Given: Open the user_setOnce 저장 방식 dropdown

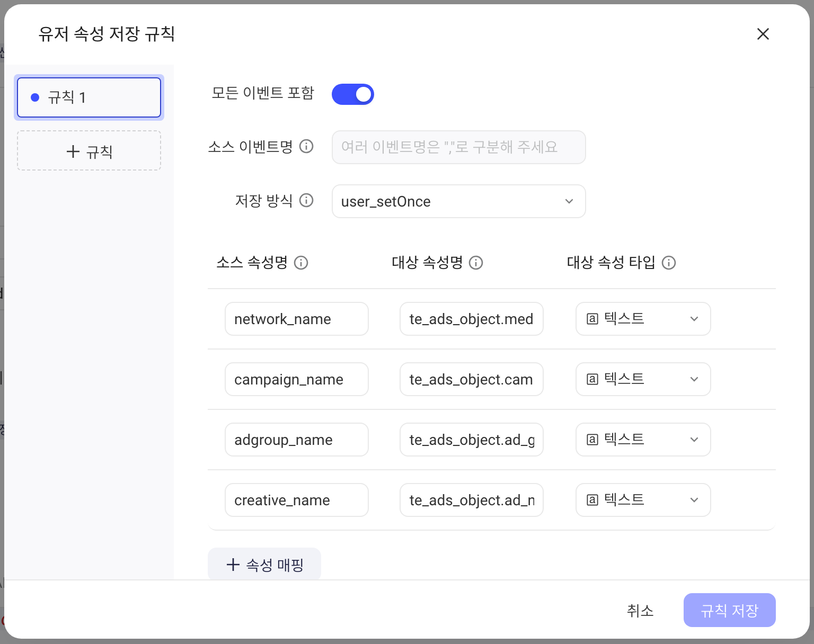Looking at the screenshot, I should click(x=459, y=201).
